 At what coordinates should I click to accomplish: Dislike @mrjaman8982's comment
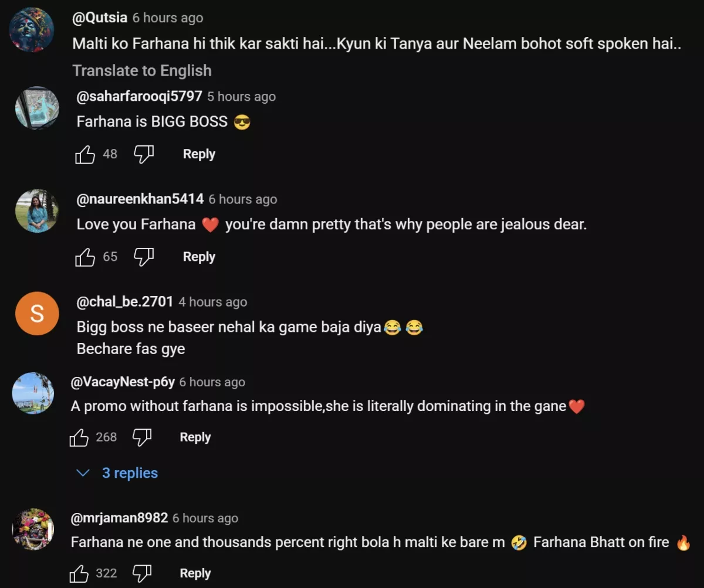141,573
